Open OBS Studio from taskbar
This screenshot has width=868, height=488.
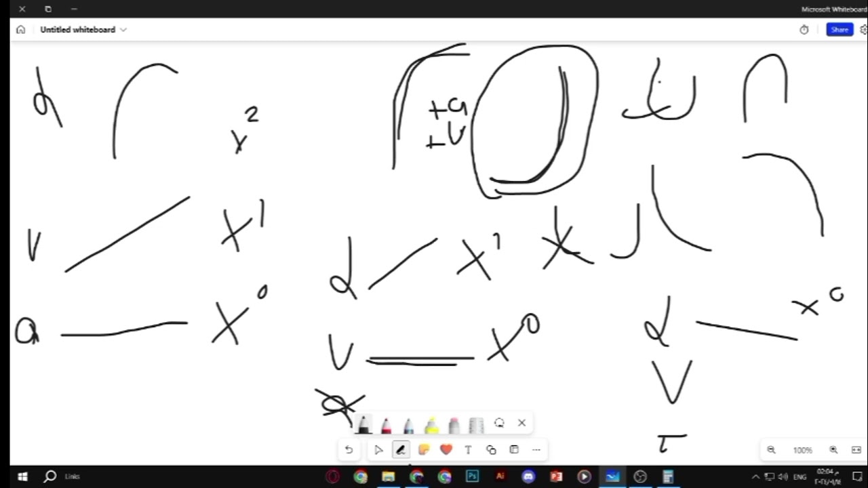[x=640, y=476]
